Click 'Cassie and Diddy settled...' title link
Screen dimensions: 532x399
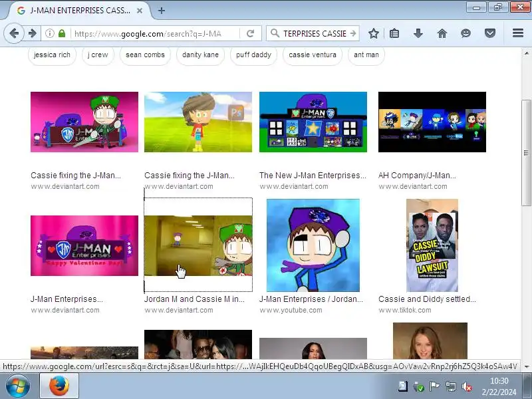point(427,299)
